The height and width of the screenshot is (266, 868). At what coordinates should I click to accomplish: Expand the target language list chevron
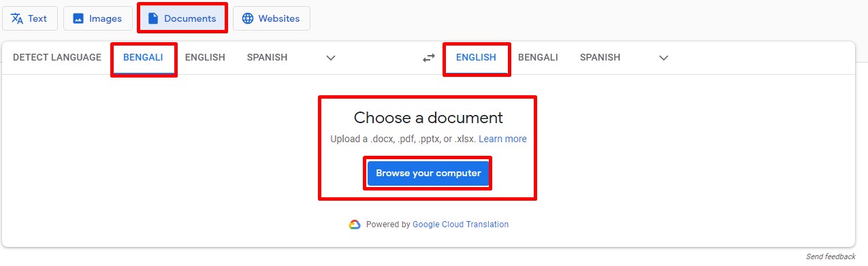(x=664, y=58)
